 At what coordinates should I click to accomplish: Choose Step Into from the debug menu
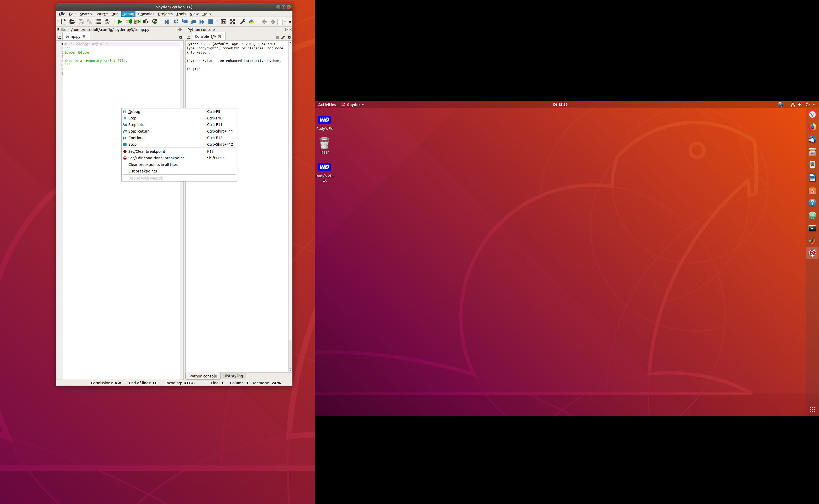coord(136,124)
